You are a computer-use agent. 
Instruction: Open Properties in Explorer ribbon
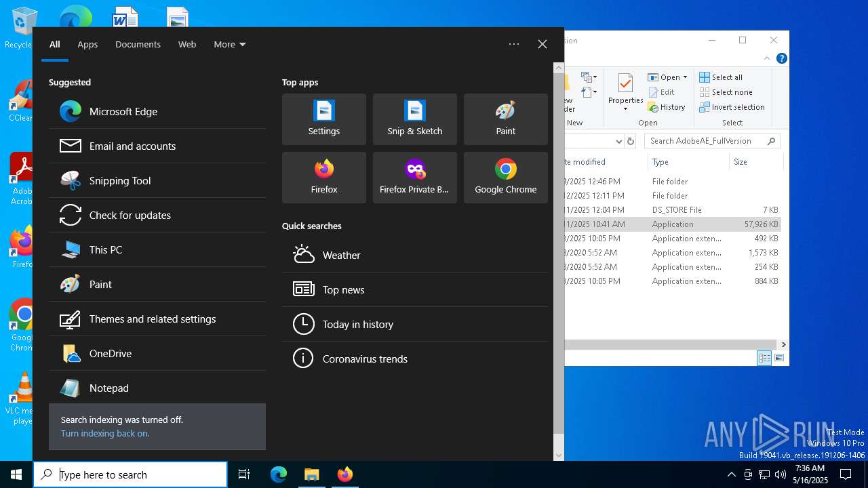coord(625,92)
